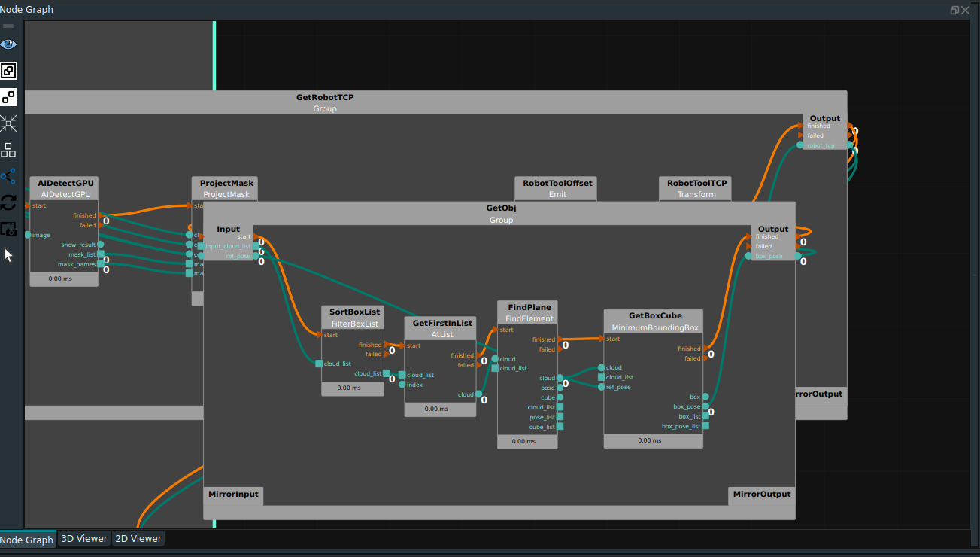Select the GetRobotTCP Output node title
Image resolution: width=980 pixels, height=557 pixels.
tap(825, 118)
